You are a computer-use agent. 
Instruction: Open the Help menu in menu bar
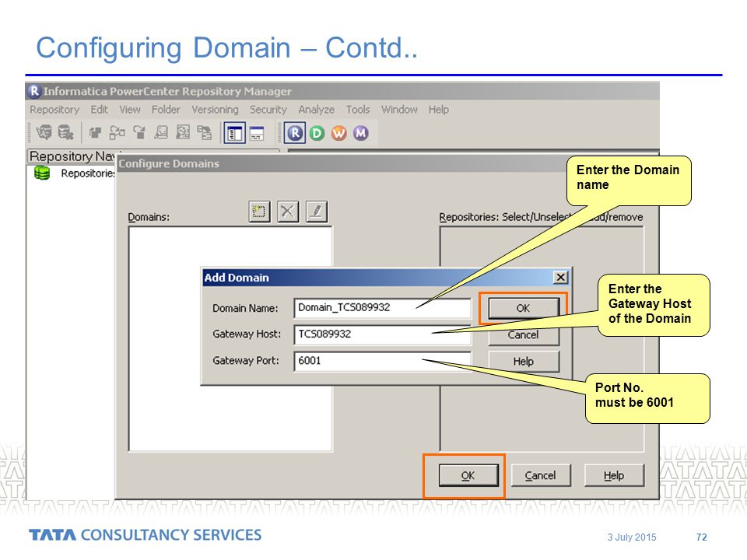coord(438,110)
